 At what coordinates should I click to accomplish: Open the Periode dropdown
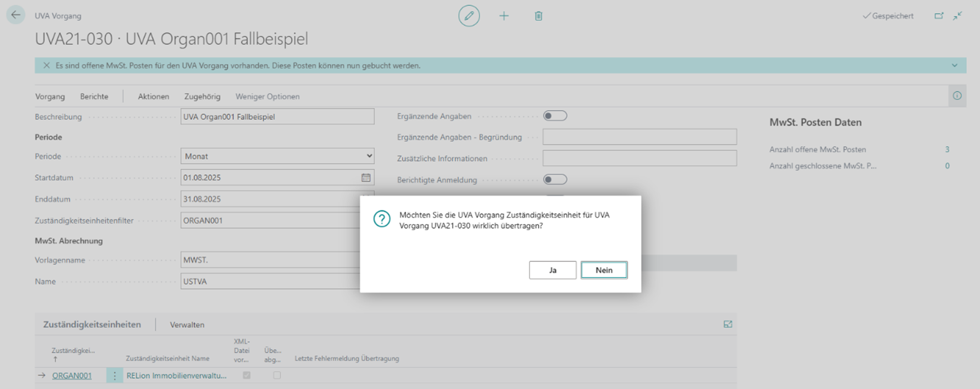coord(277,156)
